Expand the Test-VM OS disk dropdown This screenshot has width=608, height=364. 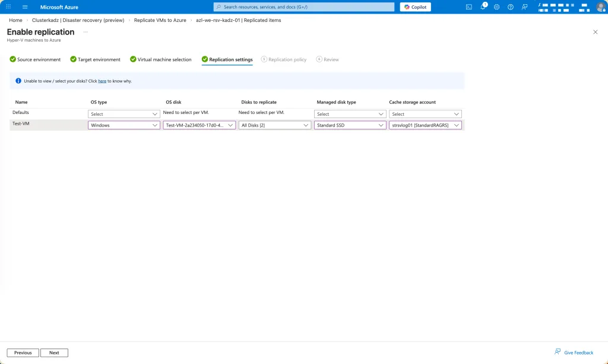(x=199, y=125)
